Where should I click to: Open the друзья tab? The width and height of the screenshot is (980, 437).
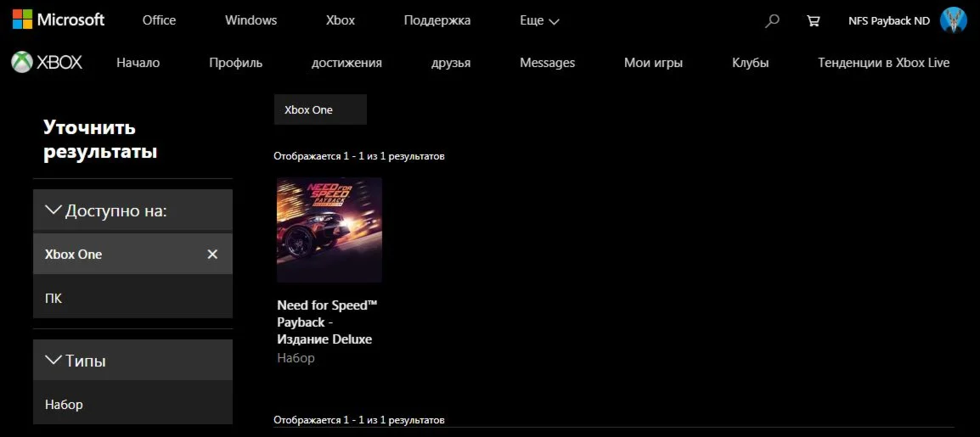(451, 63)
